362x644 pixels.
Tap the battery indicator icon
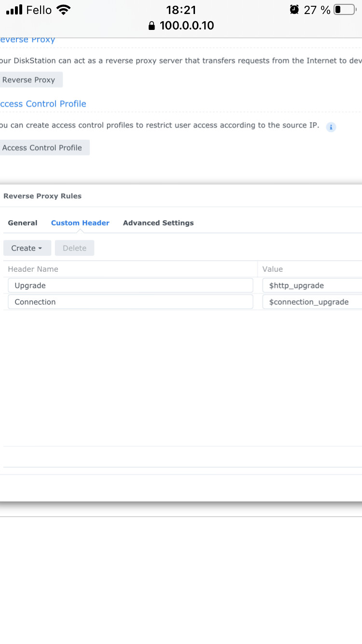click(344, 10)
